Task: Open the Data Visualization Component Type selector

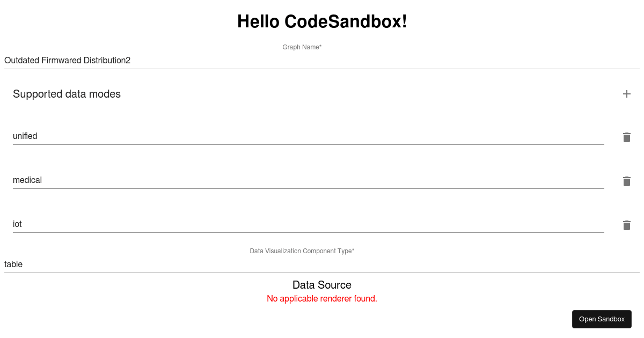Action: (215, 264)
